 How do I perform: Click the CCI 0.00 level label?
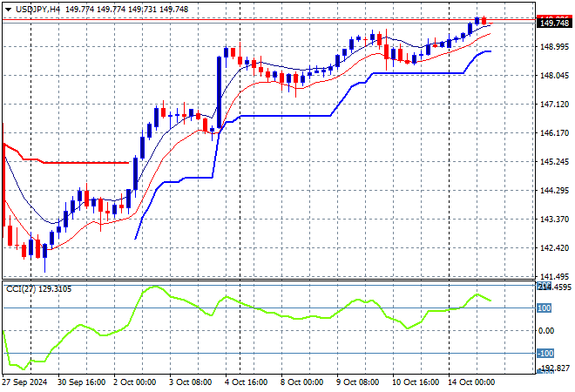coord(546,331)
